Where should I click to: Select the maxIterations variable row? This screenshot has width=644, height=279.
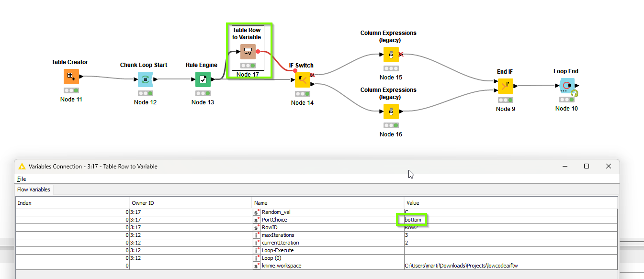click(x=278, y=235)
